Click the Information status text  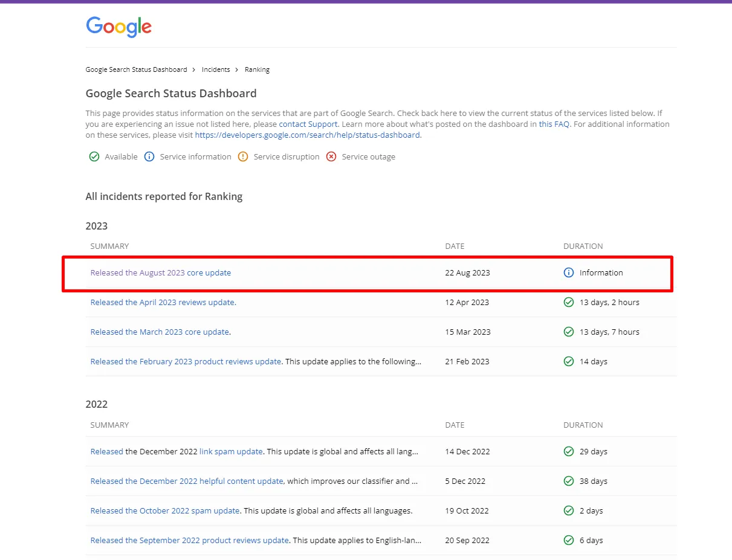pos(601,272)
